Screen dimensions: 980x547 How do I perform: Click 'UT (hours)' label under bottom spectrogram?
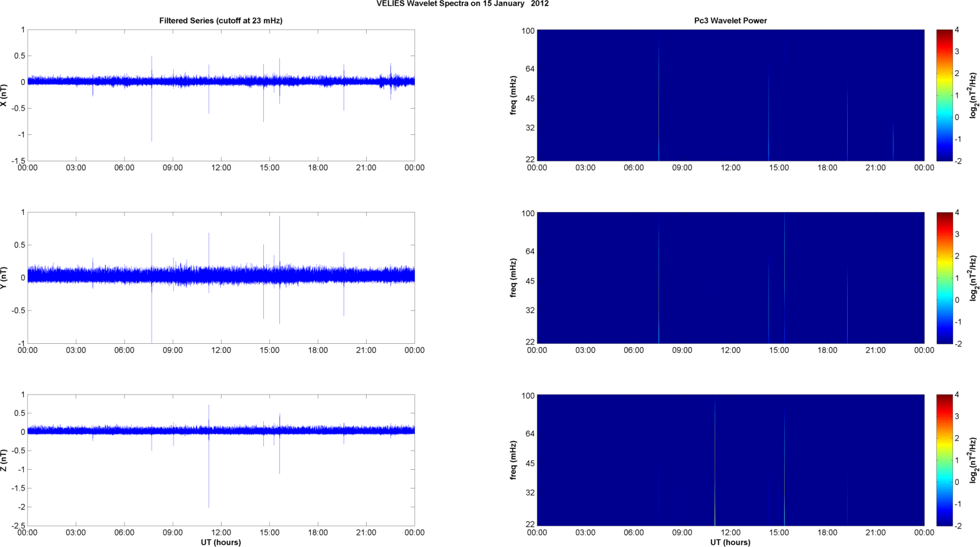point(730,543)
